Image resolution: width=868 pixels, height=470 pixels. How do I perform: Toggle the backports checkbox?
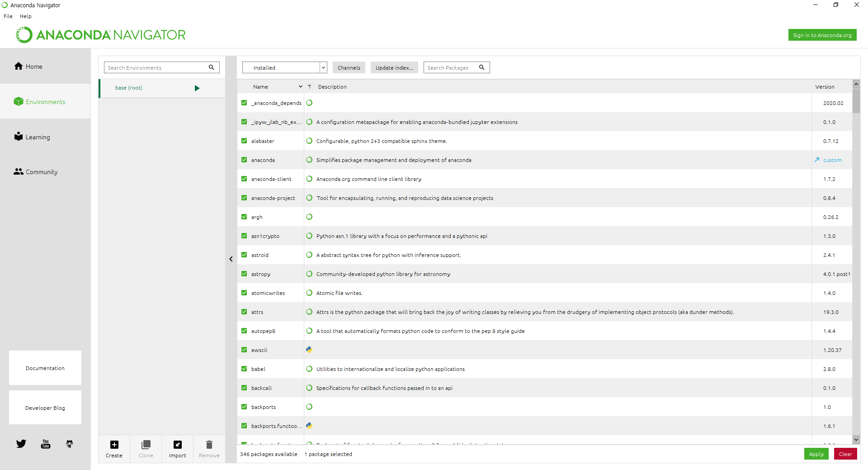[244, 407]
